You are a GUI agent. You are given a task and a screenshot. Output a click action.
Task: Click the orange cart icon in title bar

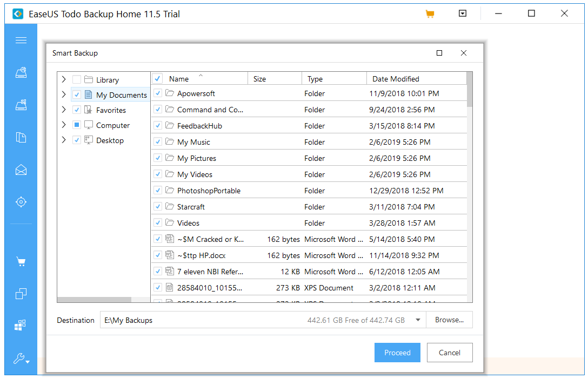[x=430, y=14]
